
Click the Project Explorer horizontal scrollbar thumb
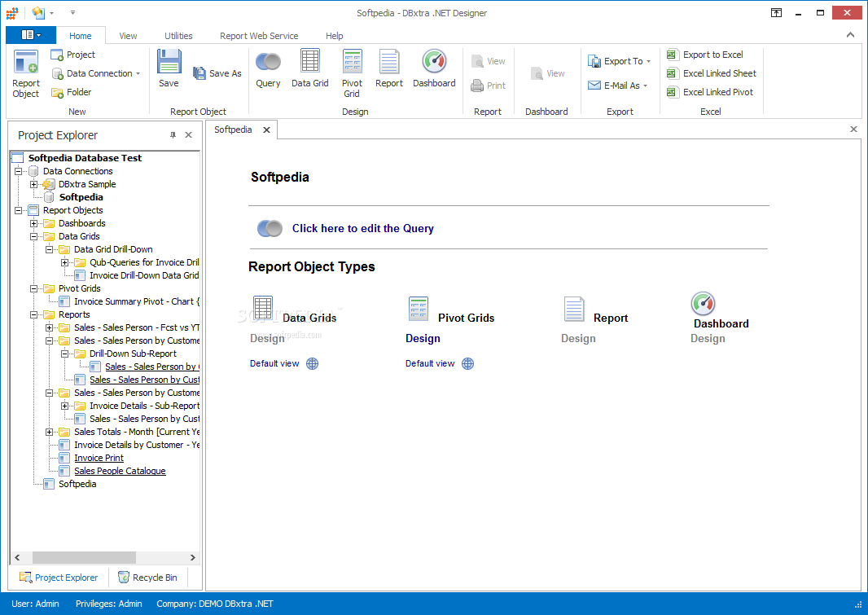pos(84,557)
